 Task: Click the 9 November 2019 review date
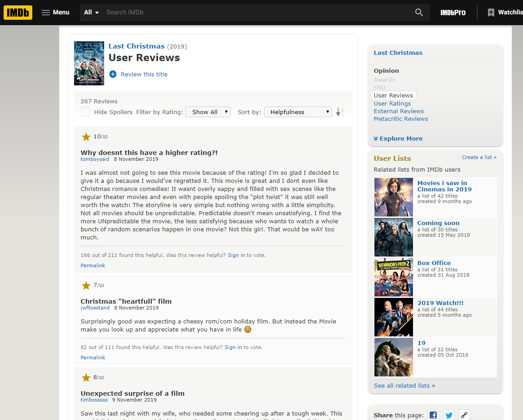coord(134,400)
